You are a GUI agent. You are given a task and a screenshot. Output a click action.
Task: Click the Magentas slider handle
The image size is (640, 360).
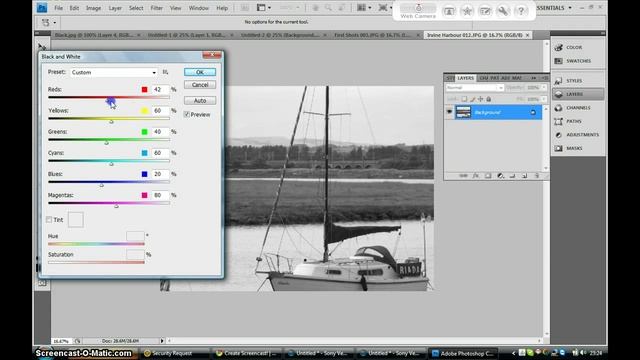coord(116,206)
